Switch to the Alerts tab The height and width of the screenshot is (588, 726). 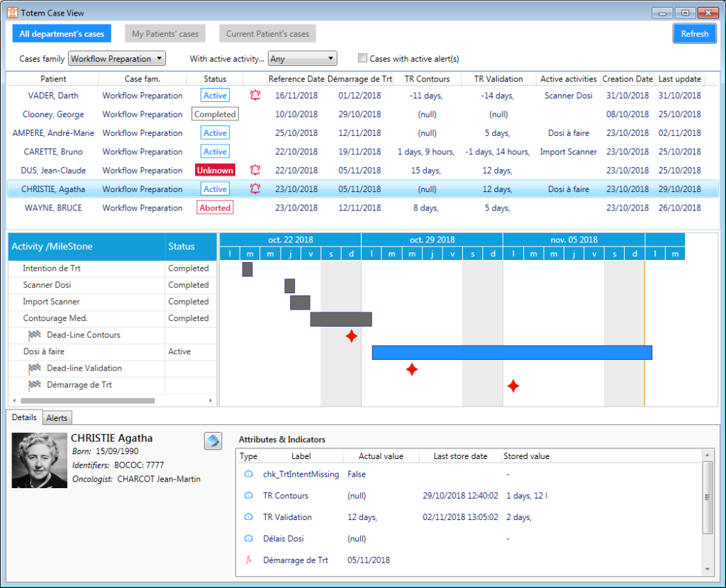tap(57, 418)
